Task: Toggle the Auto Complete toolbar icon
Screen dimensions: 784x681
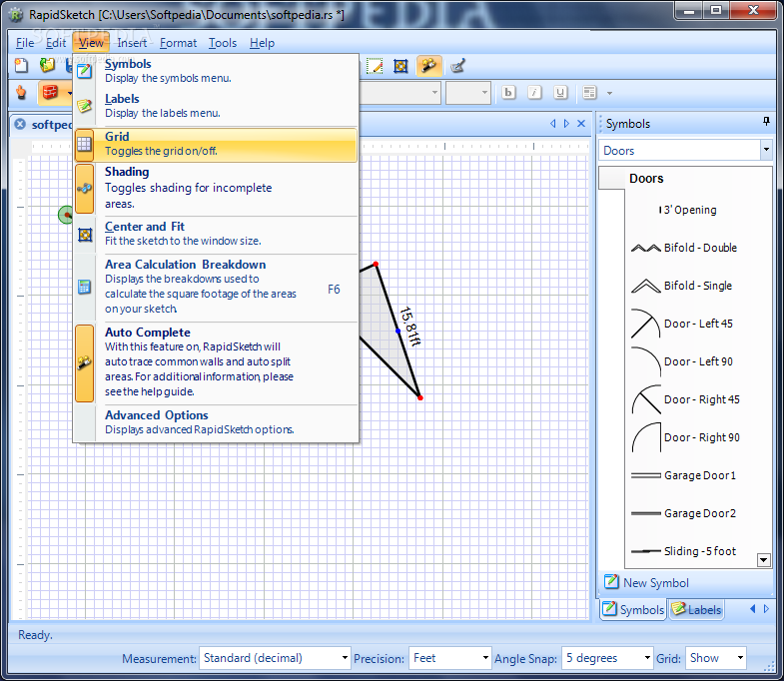Action: point(429,66)
